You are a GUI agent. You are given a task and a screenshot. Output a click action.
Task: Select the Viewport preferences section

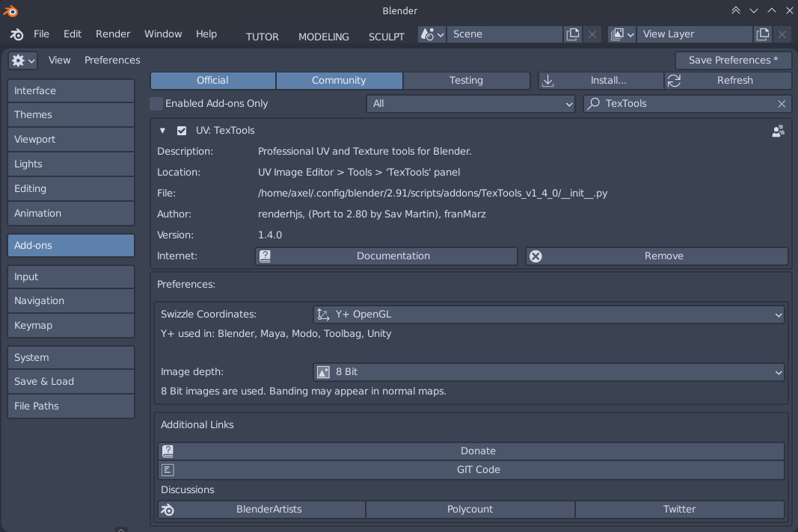coord(71,140)
